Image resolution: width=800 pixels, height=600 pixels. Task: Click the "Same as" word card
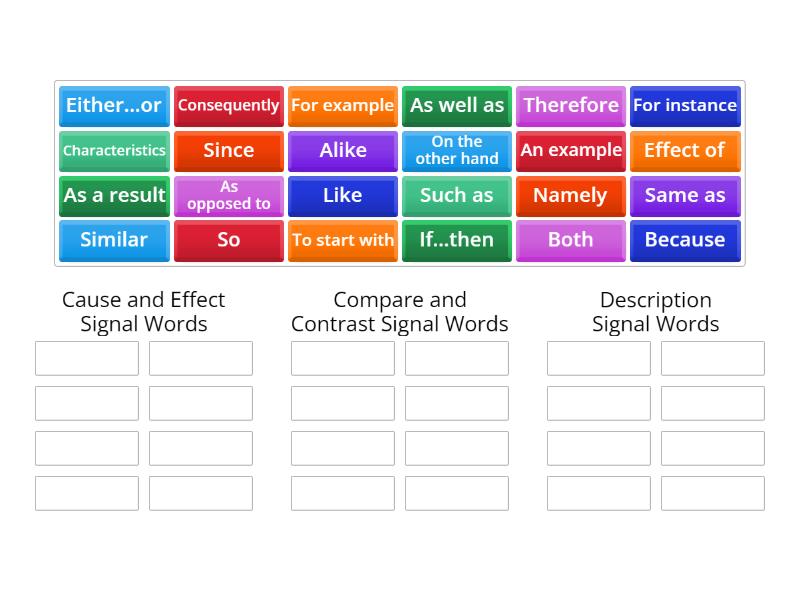(x=685, y=196)
